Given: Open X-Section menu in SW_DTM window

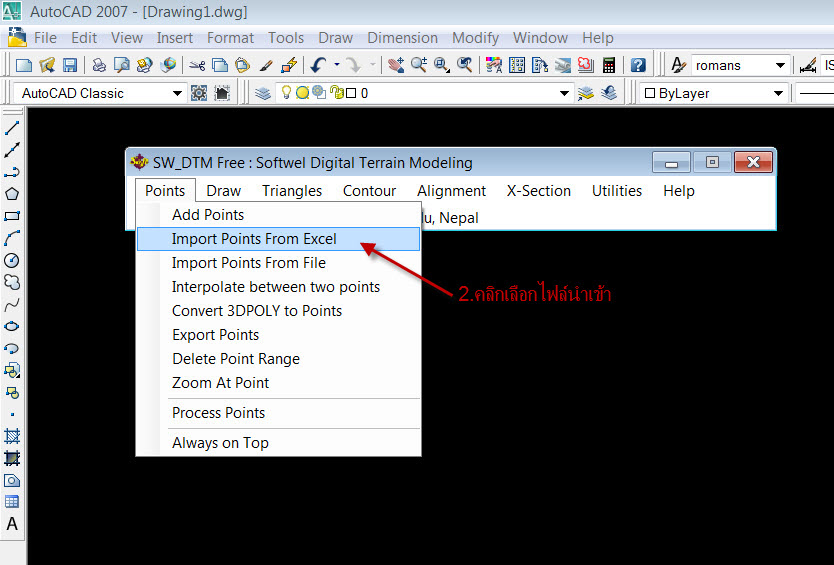Looking at the screenshot, I should [x=539, y=191].
